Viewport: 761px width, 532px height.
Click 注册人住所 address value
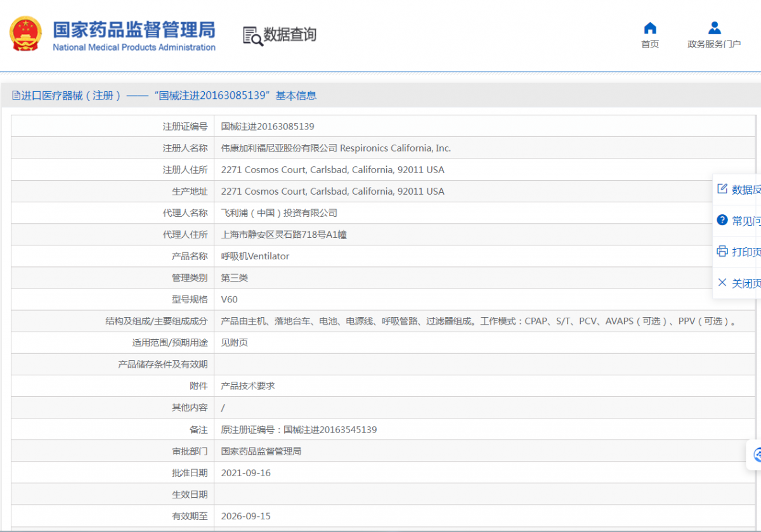tap(332, 170)
